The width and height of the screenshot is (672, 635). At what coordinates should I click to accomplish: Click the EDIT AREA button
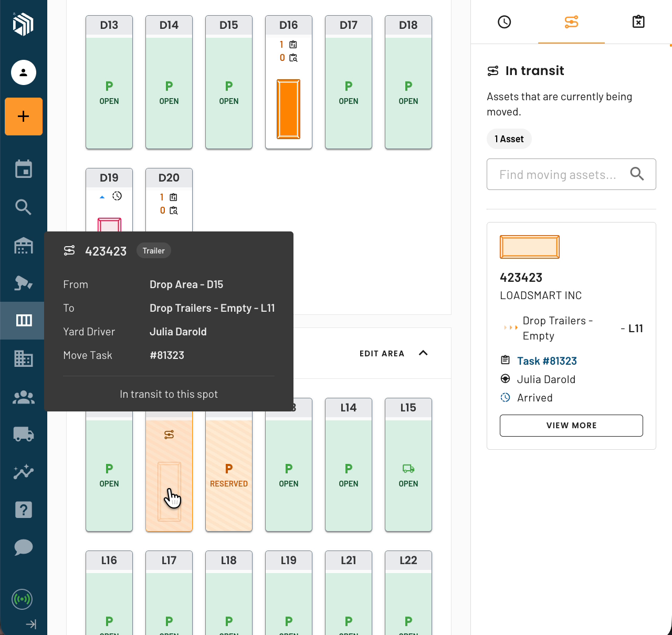[x=382, y=354]
